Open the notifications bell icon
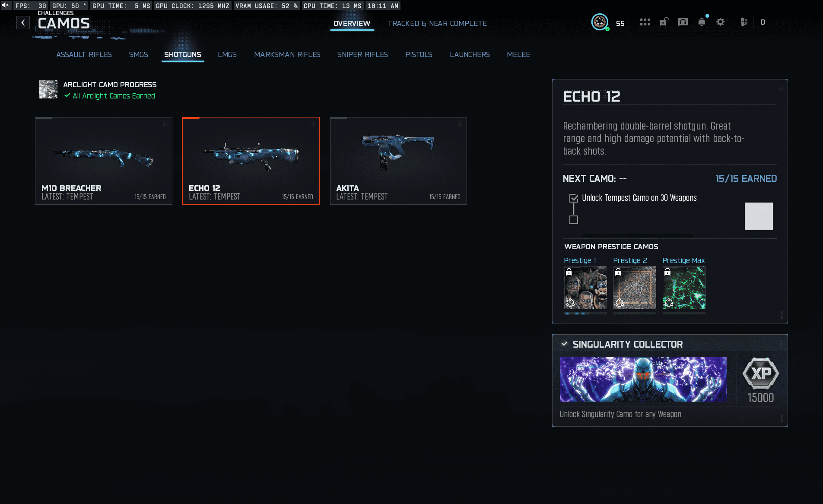Viewport: 823px width, 504px height. point(702,22)
